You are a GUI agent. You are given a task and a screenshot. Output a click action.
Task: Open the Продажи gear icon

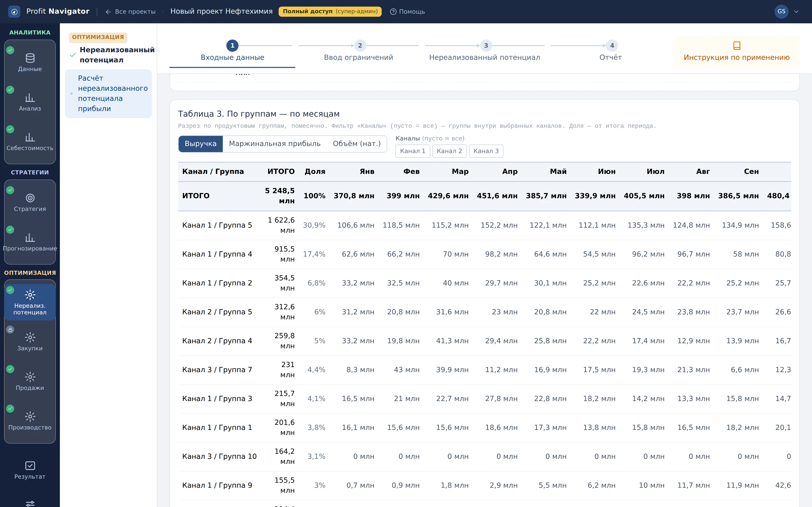30,377
